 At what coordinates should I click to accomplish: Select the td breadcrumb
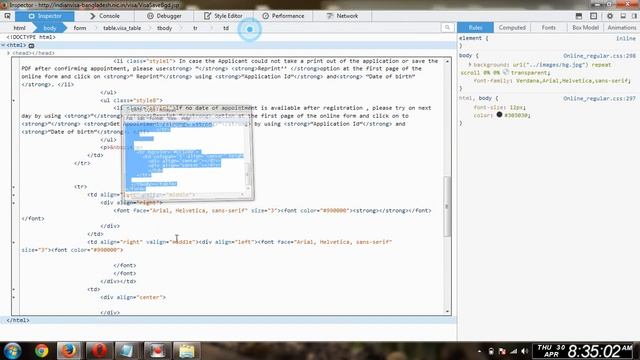(x=226, y=28)
